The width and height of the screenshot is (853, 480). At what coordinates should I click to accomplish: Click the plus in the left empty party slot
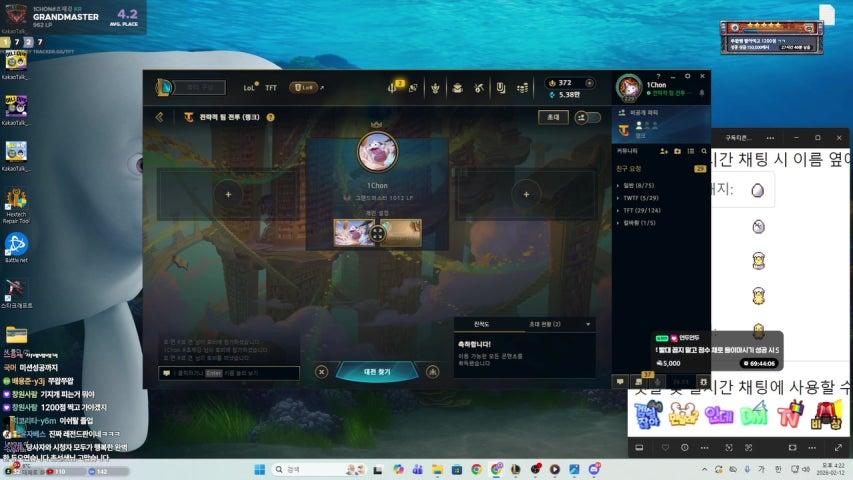coord(228,194)
